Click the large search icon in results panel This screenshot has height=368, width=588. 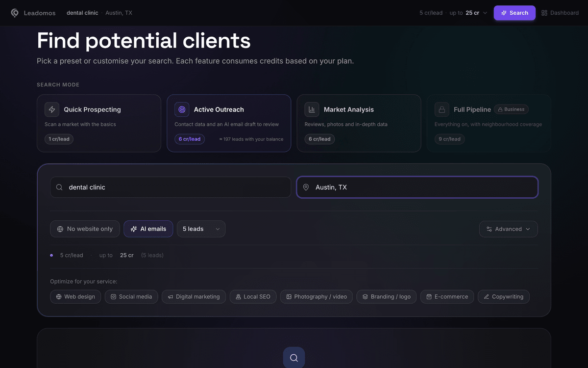[294, 358]
